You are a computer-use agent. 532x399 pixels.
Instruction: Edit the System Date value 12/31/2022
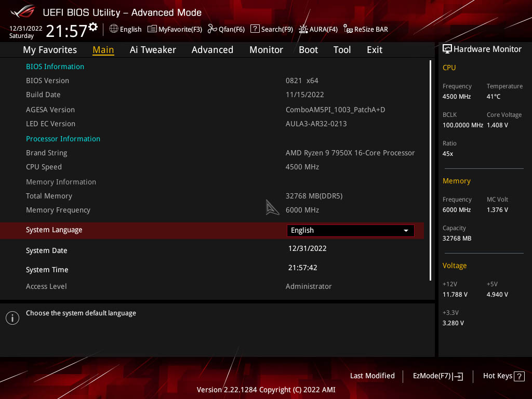[x=308, y=248]
